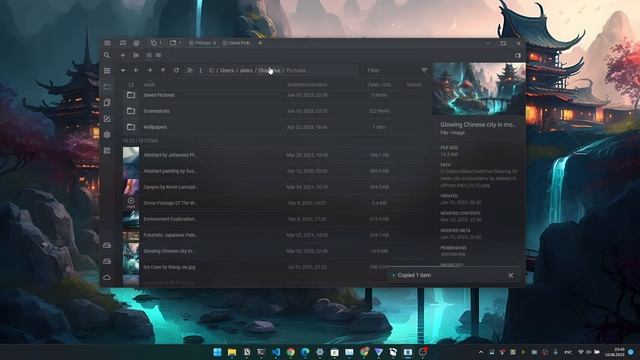Image resolution: width=640 pixels, height=360 pixels.
Task: Go up one directory with up arrow
Action: pyautogui.click(x=163, y=70)
